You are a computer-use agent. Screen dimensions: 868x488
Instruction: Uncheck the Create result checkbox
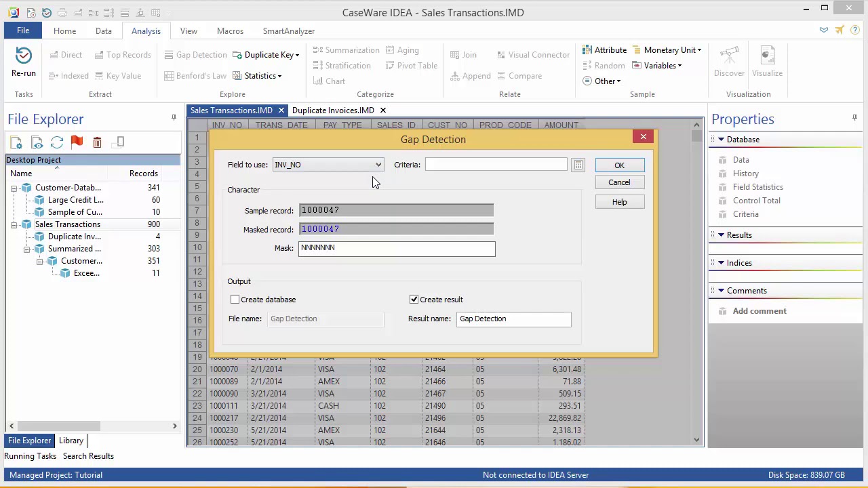click(x=414, y=300)
